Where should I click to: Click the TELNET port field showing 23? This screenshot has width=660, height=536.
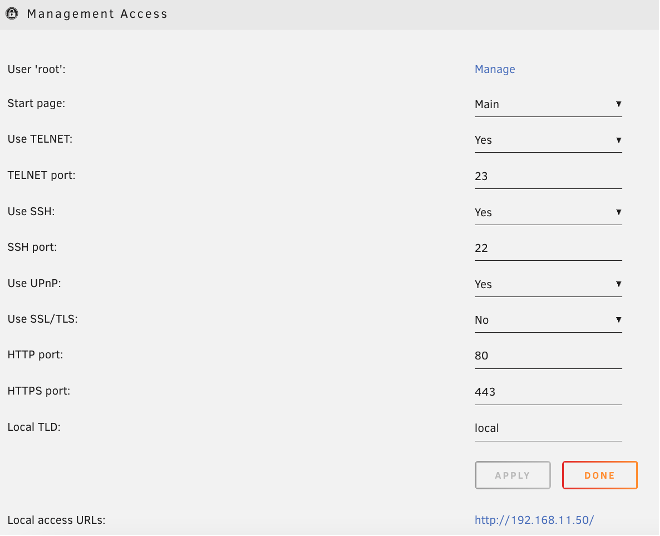pos(548,176)
